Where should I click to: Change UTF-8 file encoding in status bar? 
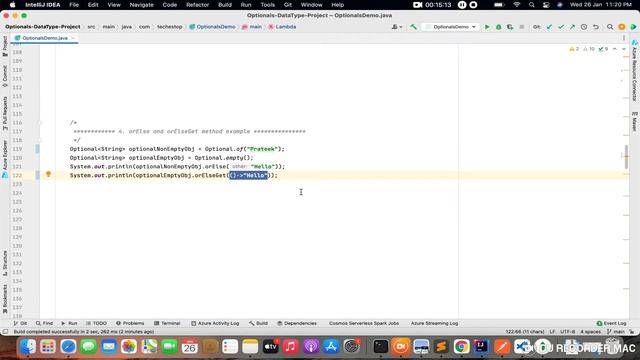point(567,332)
